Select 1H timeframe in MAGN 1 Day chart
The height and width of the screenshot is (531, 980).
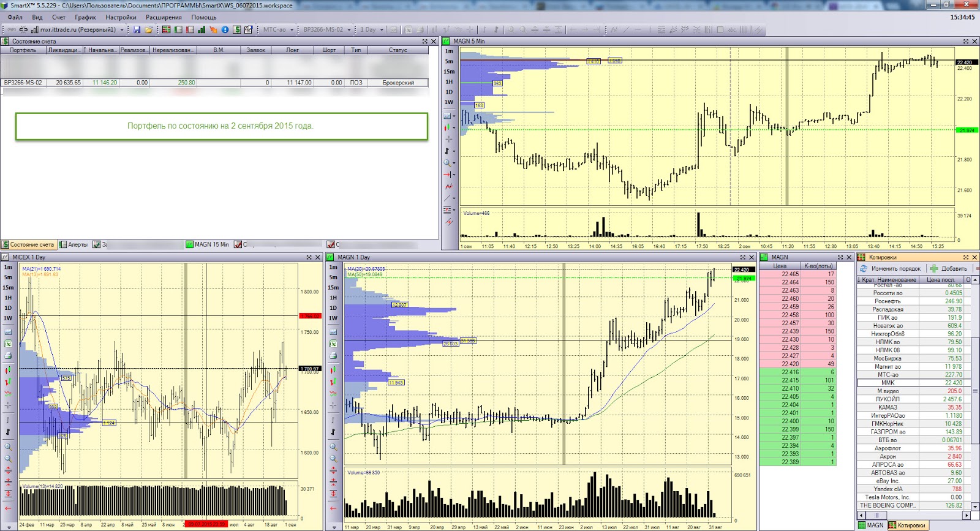coord(333,298)
